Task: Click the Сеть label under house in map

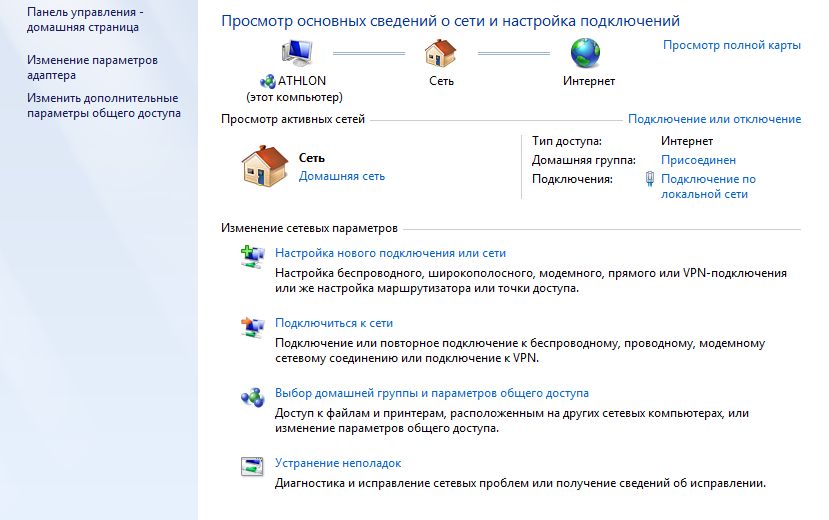Action: (x=441, y=81)
